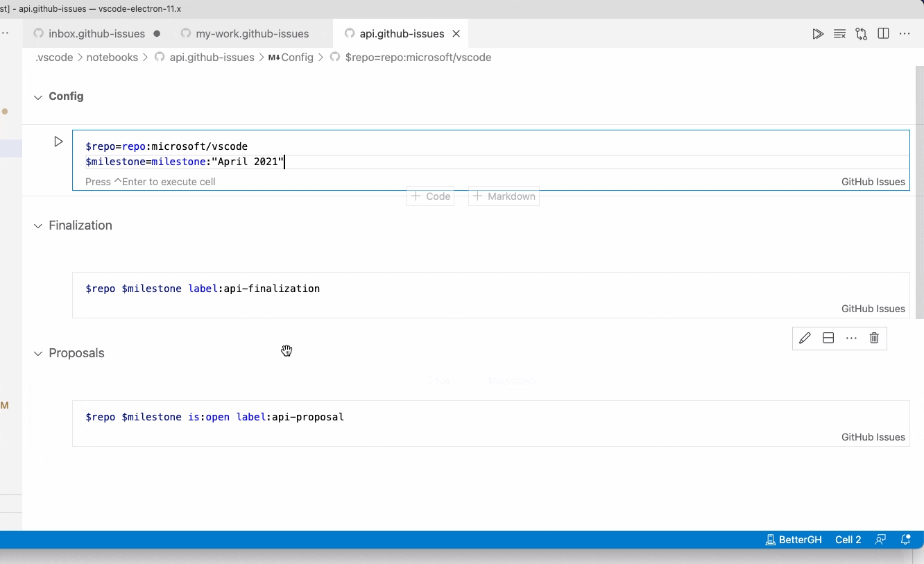This screenshot has width=924, height=564.
Task: Click the feedback icon in status bar
Action: pyautogui.click(x=880, y=540)
